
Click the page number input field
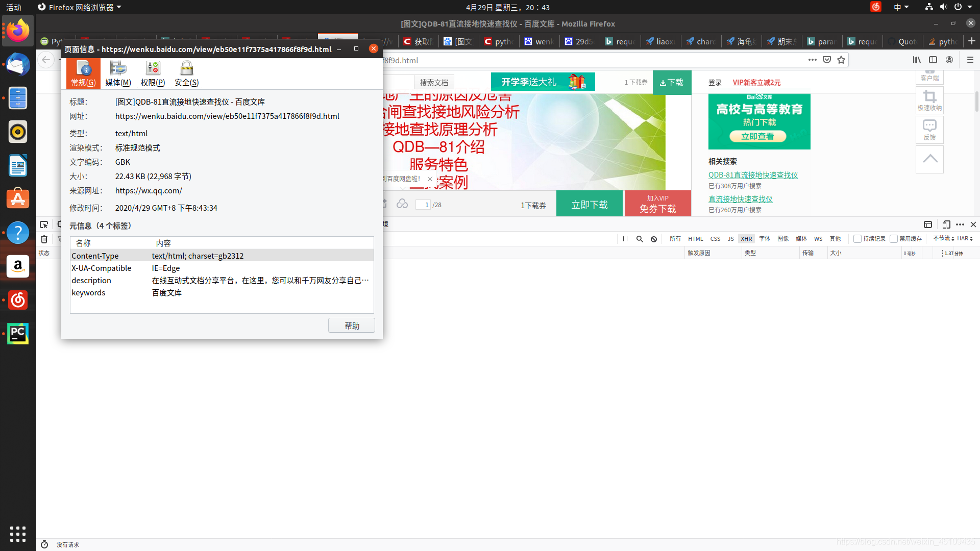click(423, 205)
